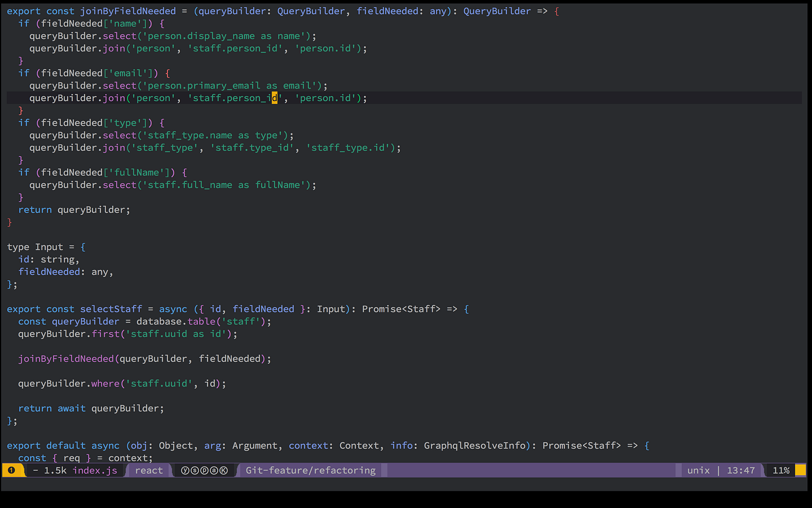
Task: Click the highlighted cursor on person_id string
Action: point(274,98)
